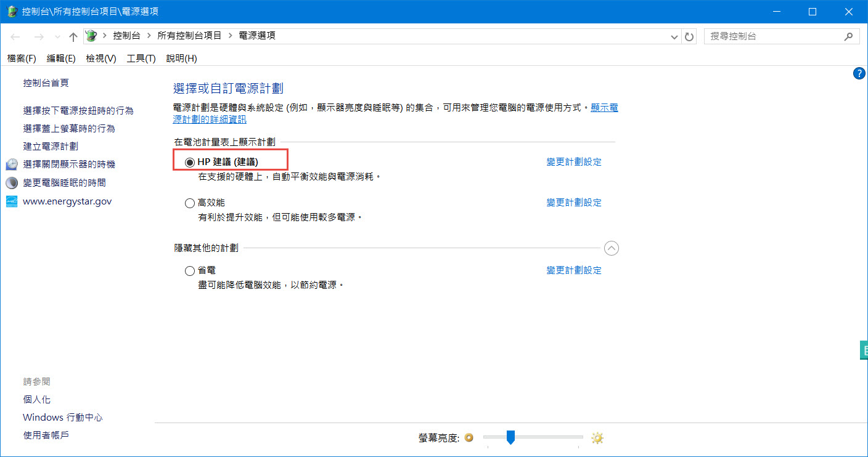Viewport: 868px width, 457px height.
Task: Go up one level with up arrow
Action: point(73,37)
